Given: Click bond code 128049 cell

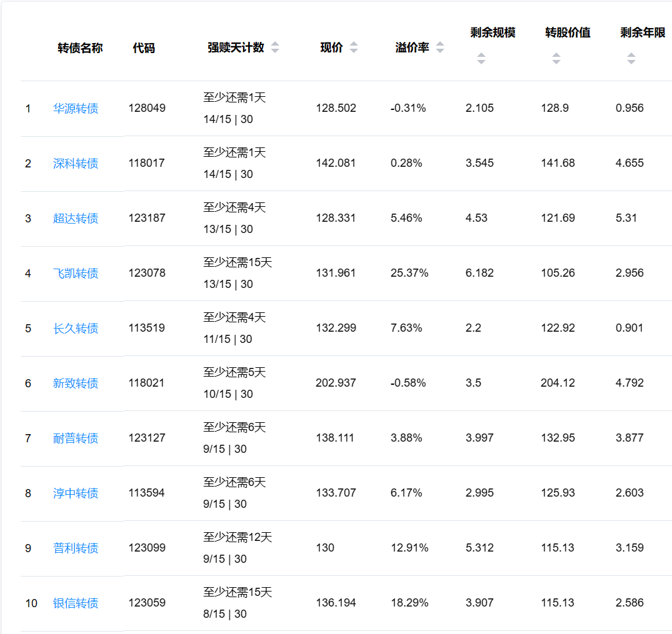Looking at the screenshot, I should pyautogui.click(x=147, y=108).
